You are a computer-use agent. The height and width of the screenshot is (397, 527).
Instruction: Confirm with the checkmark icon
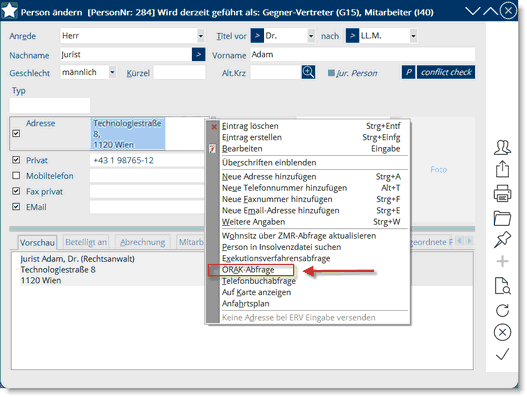[x=502, y=354]
